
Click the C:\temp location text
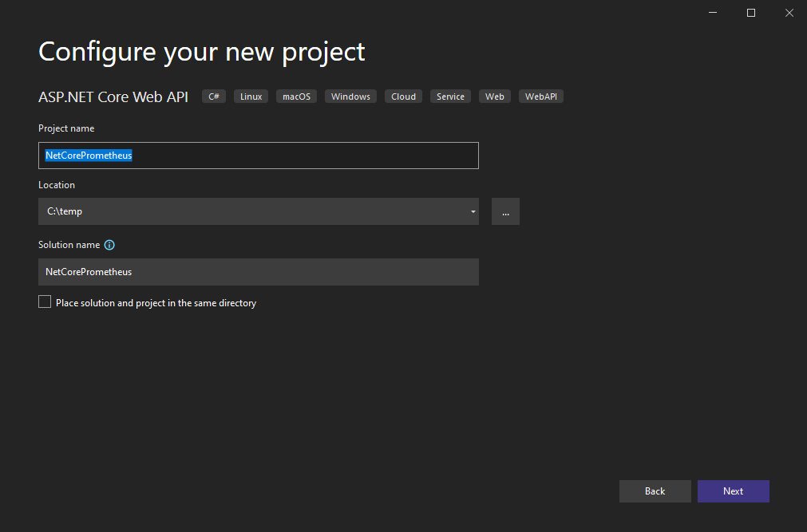coord(65,211)
